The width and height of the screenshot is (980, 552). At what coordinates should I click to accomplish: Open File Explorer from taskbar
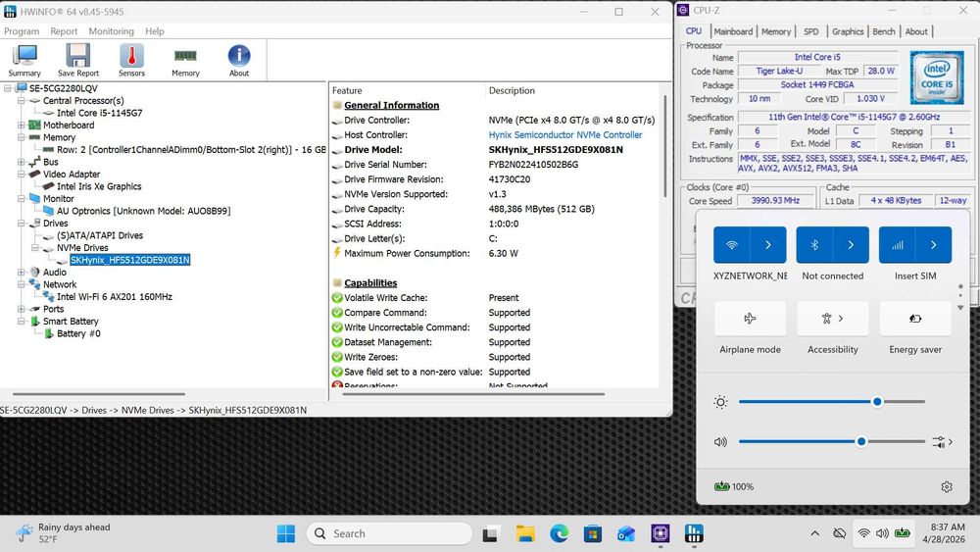click(x=525, y=534)
